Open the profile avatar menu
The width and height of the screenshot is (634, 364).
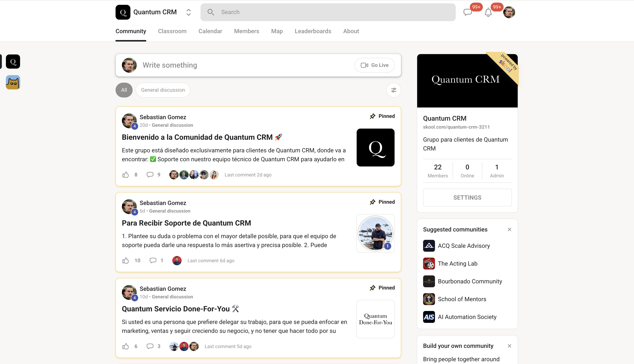click(x=509, y=12)
